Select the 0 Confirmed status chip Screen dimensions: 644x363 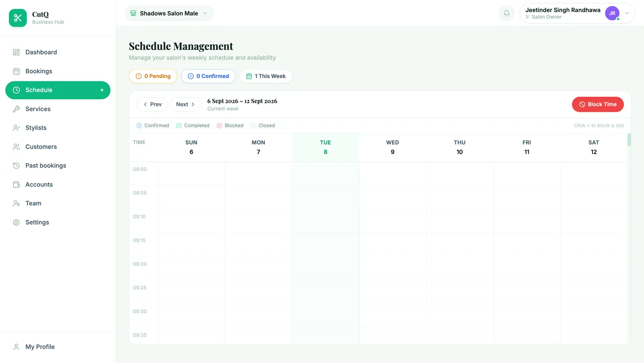(208, 76)
